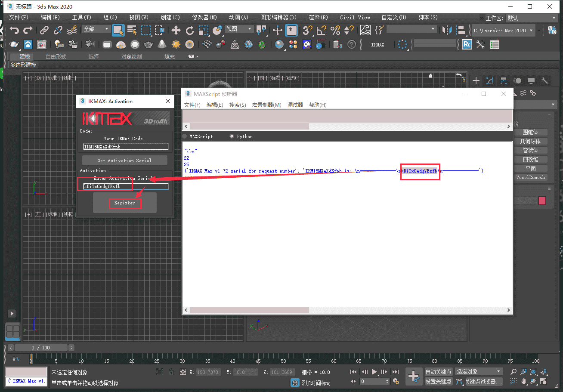Image resolution: width=563 pixels, height=392 pixels.
Task: Open the Utilities wrench tab in command panel
Action: (x=545, y=80)
